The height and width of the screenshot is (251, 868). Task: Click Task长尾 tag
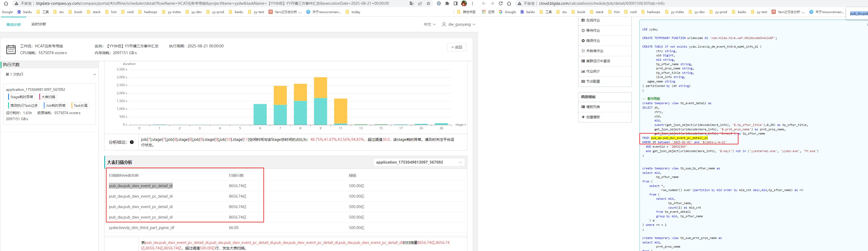click(x=80, y=106)
